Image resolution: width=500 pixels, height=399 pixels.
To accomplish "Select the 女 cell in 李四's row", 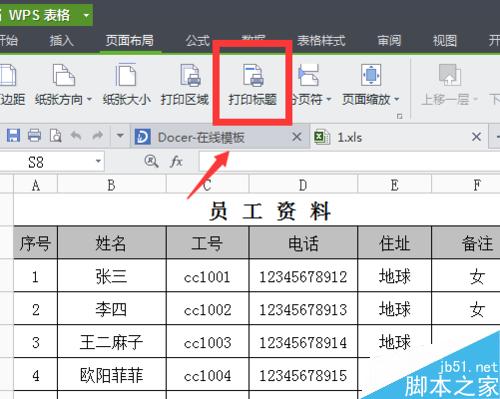I will click(466, 309).
